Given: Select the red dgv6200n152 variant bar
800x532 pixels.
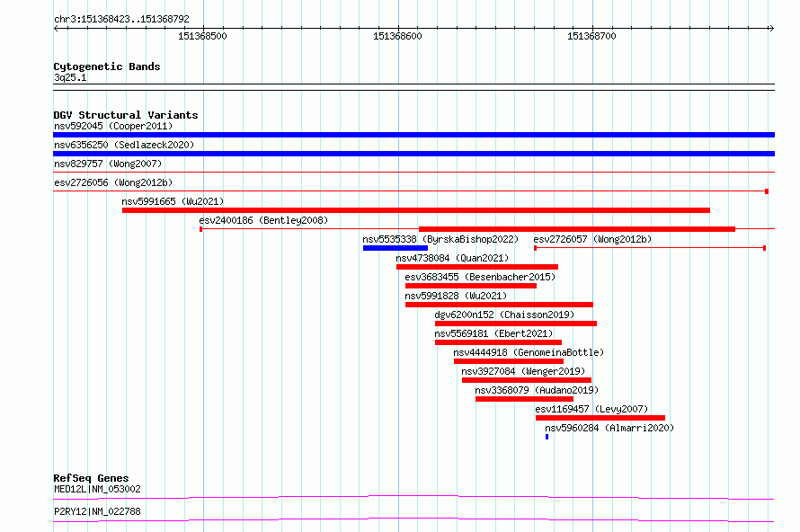Looking at the screenshot, I should click(516, 324).
